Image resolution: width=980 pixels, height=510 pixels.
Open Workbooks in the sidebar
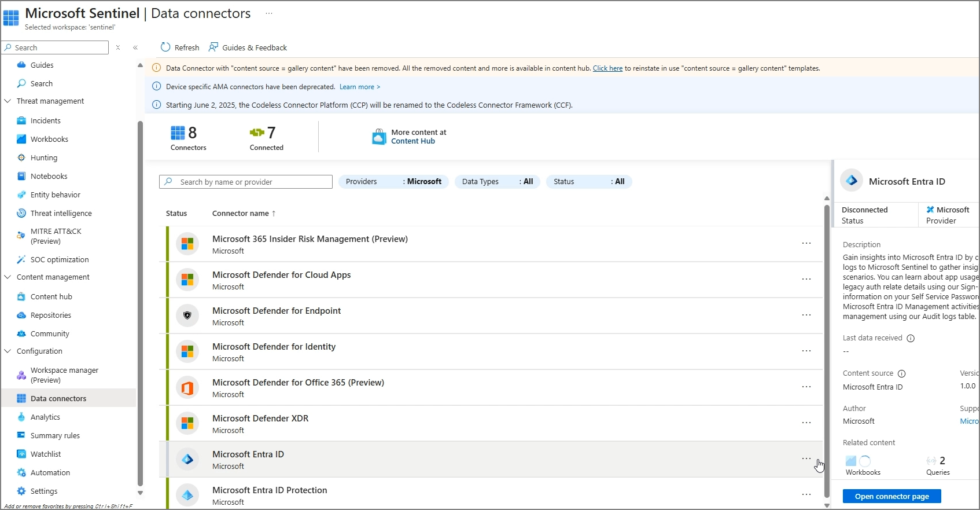[49, 139]
